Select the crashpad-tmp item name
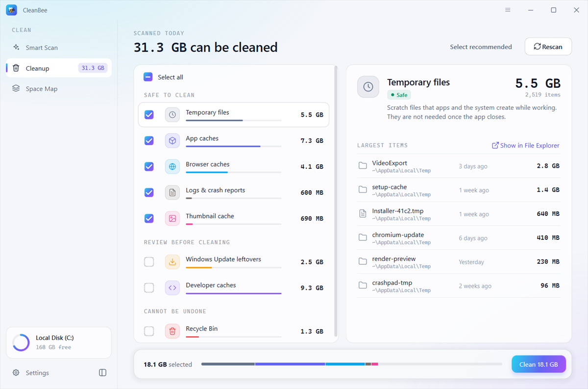Image resolution: width=588 pixels, height=389 pixels. [x=392, y=283]
